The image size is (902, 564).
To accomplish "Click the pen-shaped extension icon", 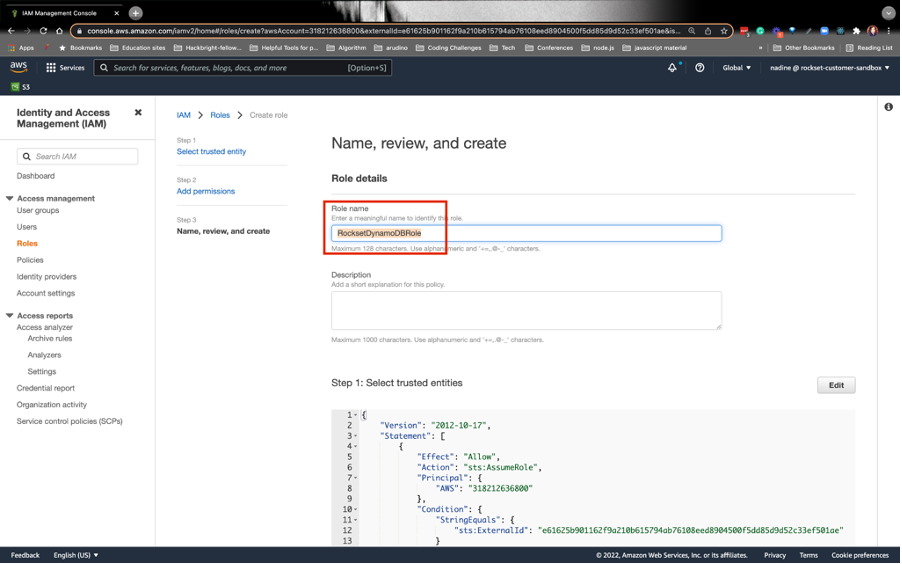I will click(808, 31).
